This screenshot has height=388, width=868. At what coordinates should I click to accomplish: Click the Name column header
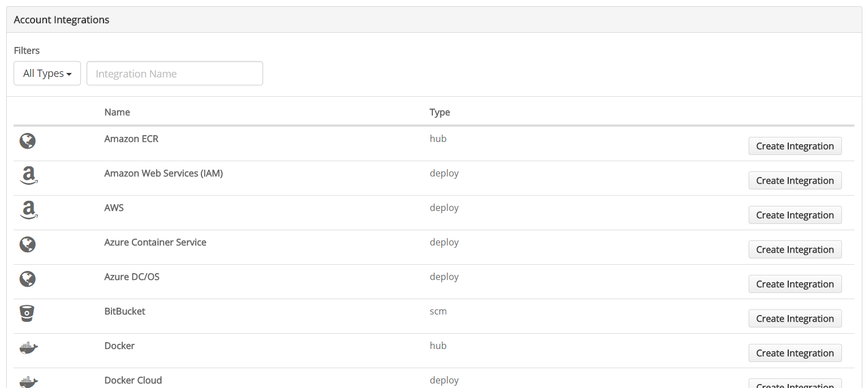(x=117, y=112)
